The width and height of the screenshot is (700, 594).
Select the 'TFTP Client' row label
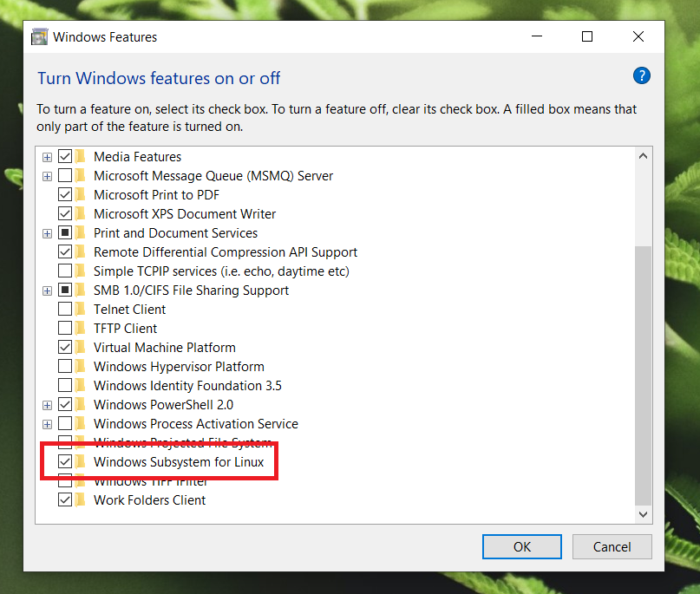coord(126,329)
